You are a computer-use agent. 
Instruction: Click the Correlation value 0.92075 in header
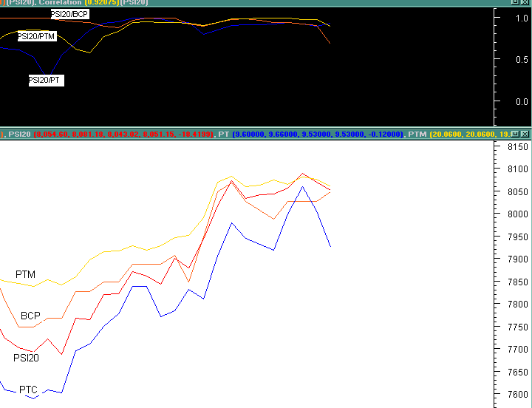pyautogui.click(x=101, y=2)
